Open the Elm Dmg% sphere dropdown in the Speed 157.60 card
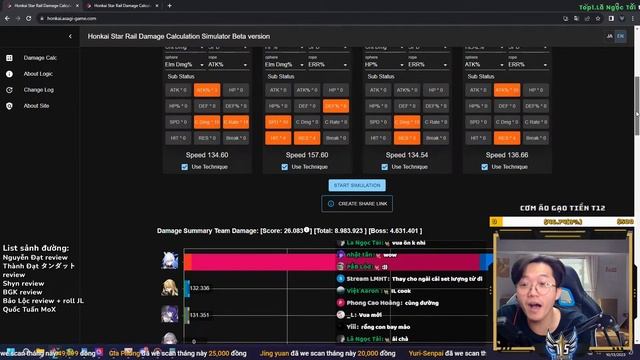Image resolution: width=640 pixels, height=360 pixels. (284, 64)
